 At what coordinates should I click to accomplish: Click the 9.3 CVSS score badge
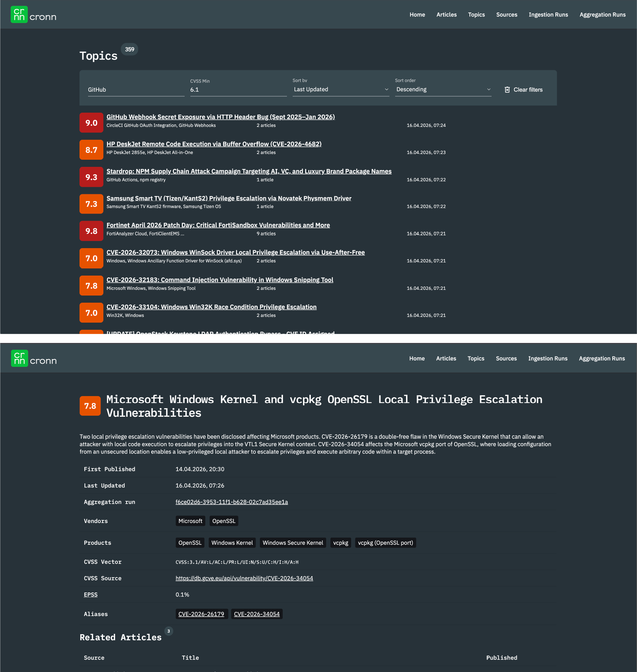pos(91,177)
